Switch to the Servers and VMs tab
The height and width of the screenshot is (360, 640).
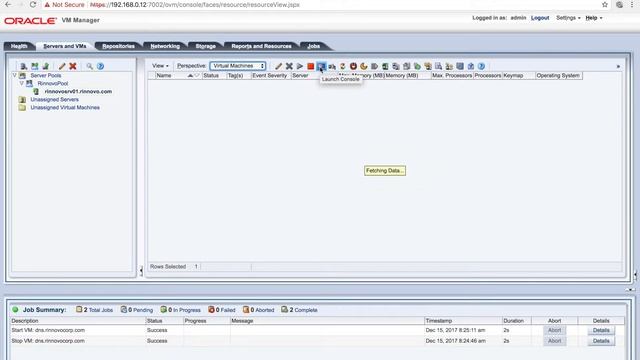click(64, 46)
